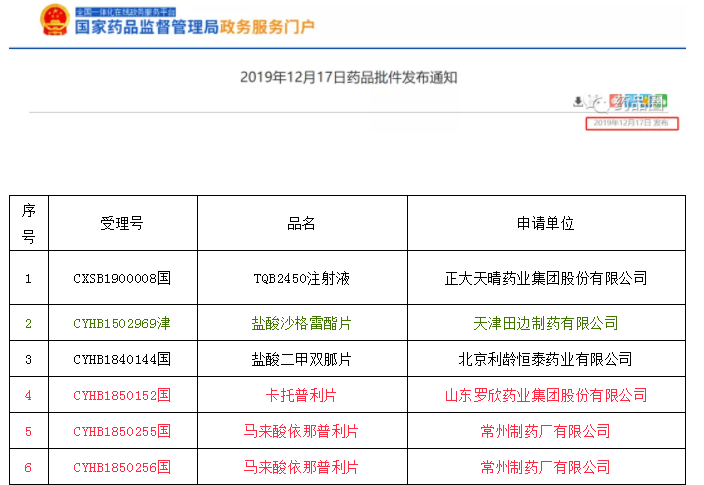
Task: Select acceptance number CYHB1850256国
Action: tap(122, 467)
